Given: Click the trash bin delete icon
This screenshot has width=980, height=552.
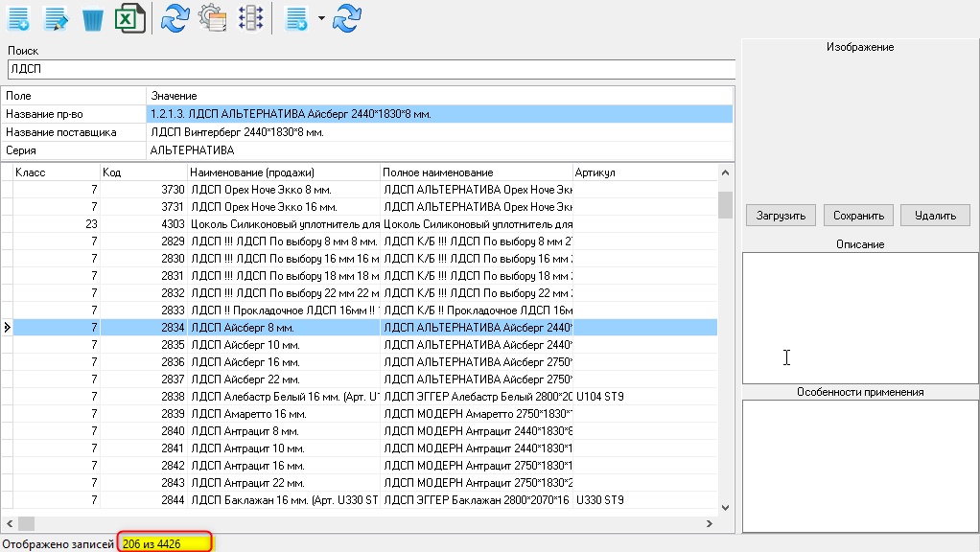Looking at the screenshot, I should coord(93,18).
